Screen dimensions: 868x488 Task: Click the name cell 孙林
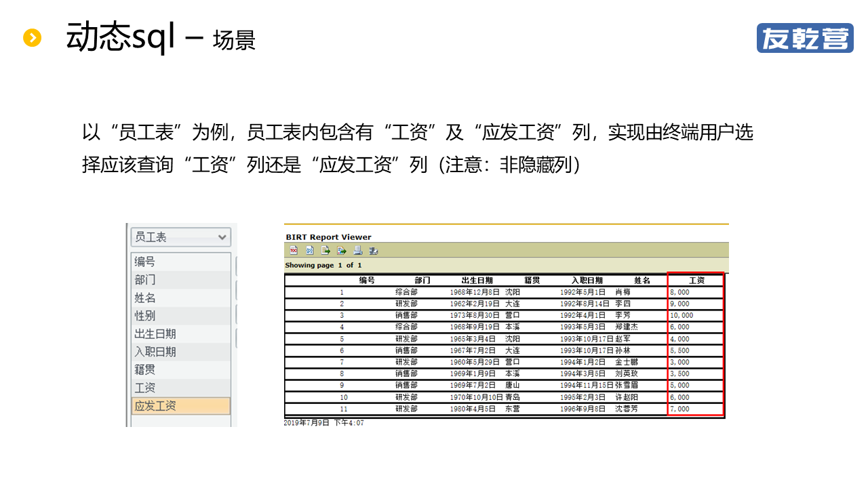pyautogui.click(x=623, y=350)
